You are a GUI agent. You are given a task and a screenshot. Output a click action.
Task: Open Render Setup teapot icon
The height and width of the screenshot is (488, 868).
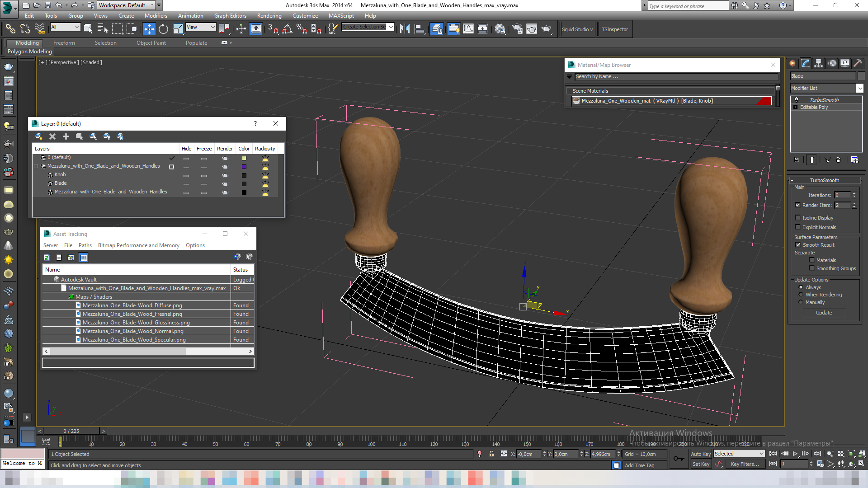pyautogui.click(x=517, y=29)
